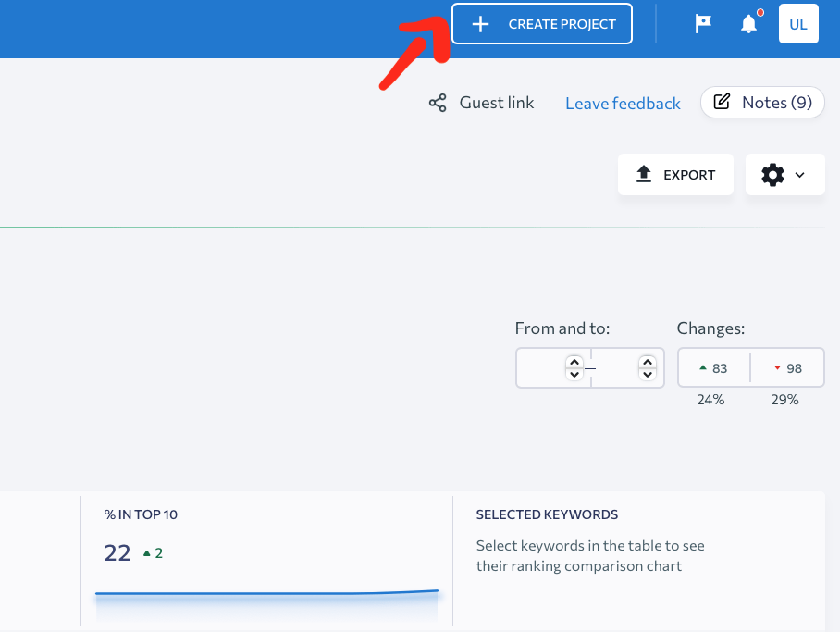The image size is (840, 632).
Task: Expand the gear settings dropdown
Action: tap(784, 174)
